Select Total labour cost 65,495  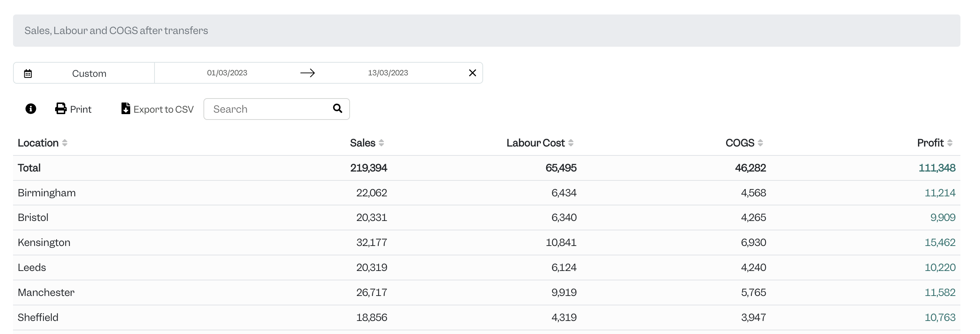pyautogui.click(x=561, y=168)
